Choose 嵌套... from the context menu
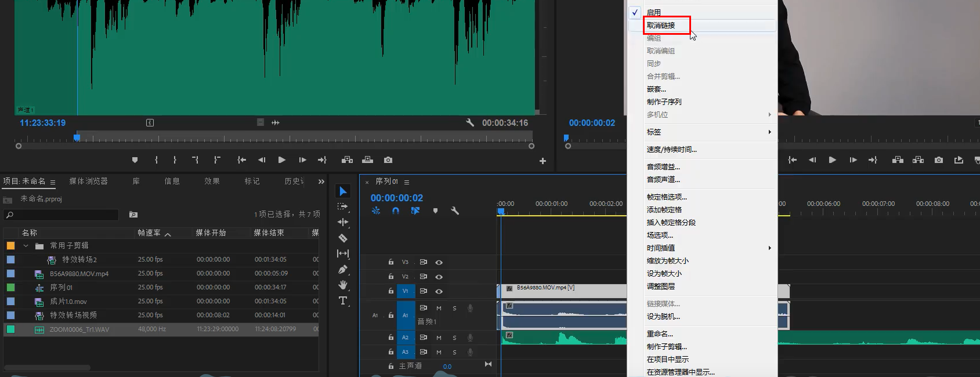The height and width of the screenshot is (377, 980). [702, 89]
